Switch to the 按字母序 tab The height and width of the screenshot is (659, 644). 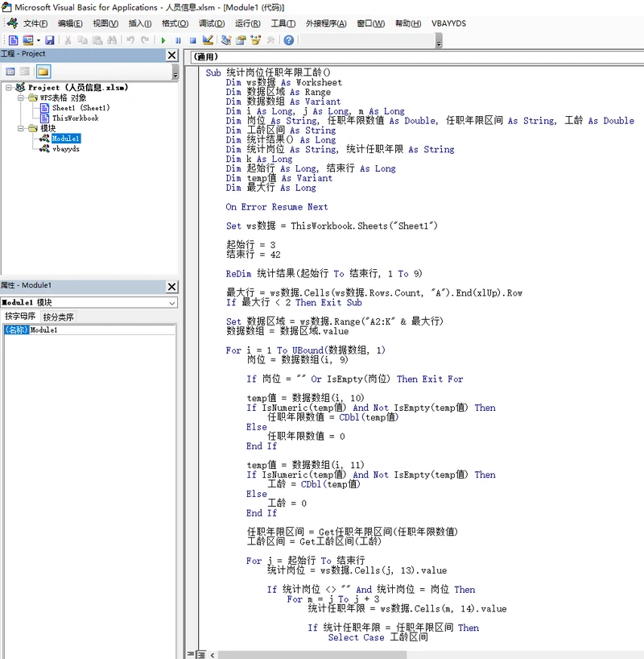click(20, 316)
